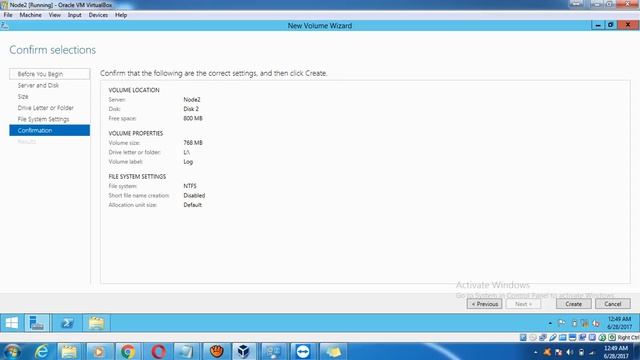Open host File Explorer next to Internet Explorer
Viewport: 640px width, 360px height.
click(69, 351)
